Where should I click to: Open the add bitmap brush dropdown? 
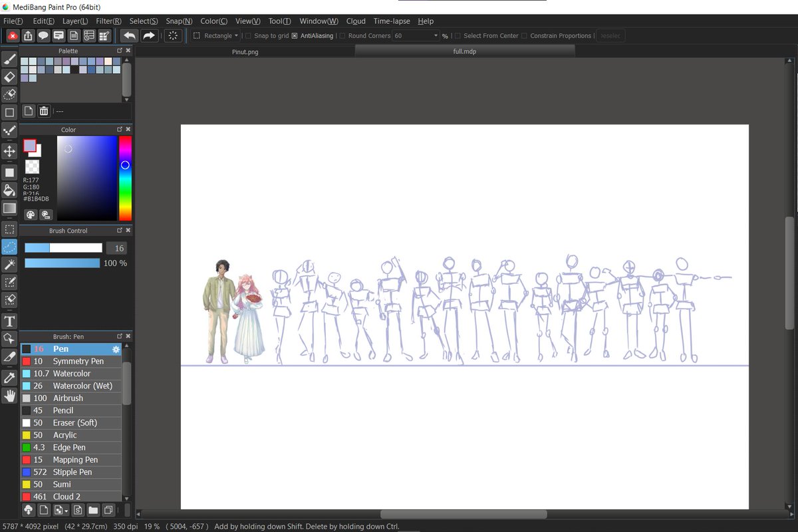pos(61,510)
